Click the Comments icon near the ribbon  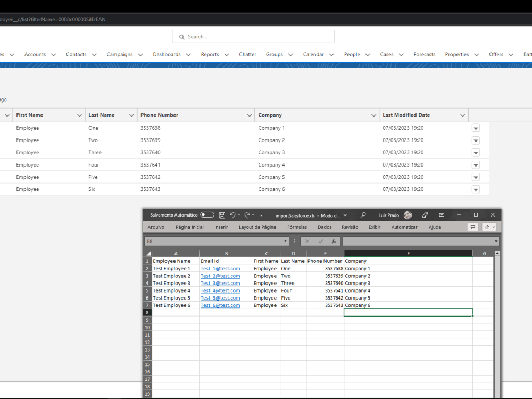point(472,227)
